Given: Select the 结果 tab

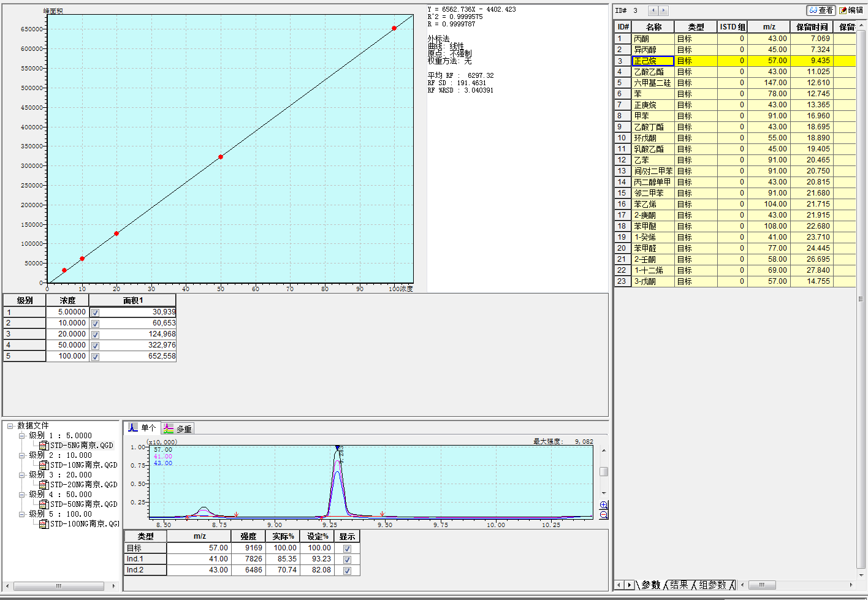Looking at the screenshot, I should (x=679, y=585).
